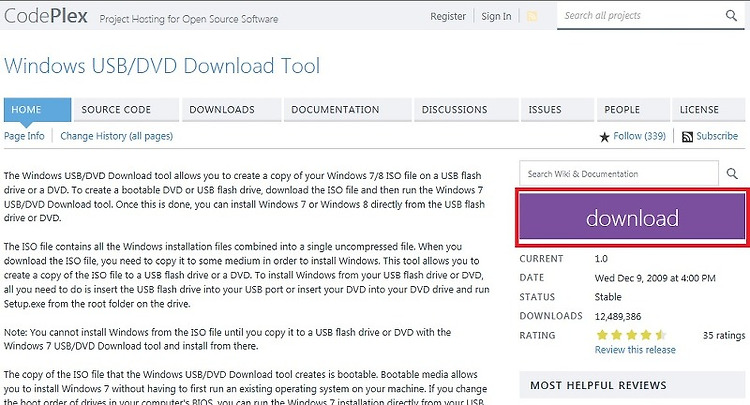This screenshot has width=750, height=405.
Task: Click Project Hosting for Open Source Software tagline
Action: pyautogui.click(x=188, y=19)
